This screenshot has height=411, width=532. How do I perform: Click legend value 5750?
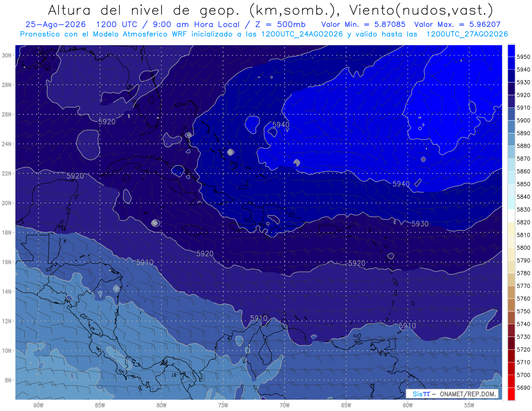(x=524, y=311)
